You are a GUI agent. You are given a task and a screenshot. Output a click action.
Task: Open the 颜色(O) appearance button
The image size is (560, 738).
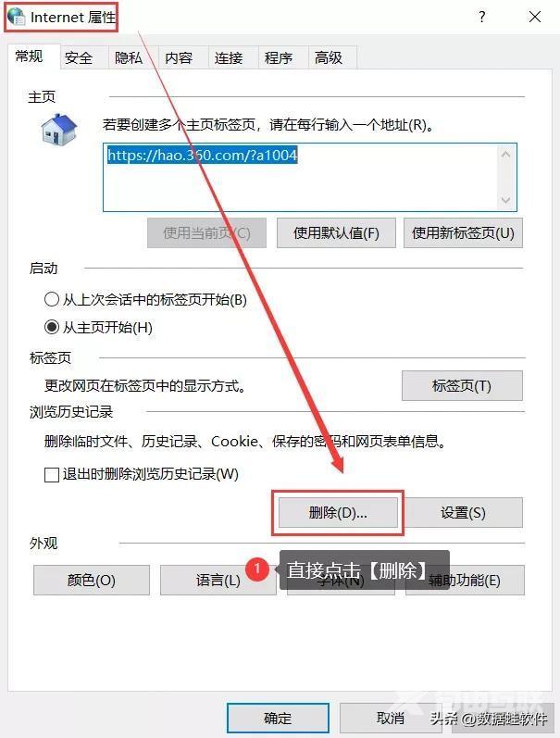point(92,580)
